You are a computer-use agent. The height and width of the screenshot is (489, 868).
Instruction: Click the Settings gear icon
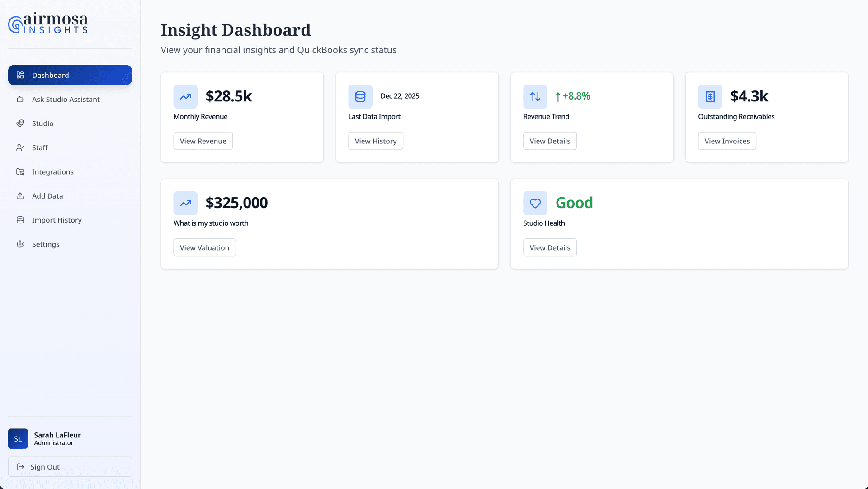20,244
